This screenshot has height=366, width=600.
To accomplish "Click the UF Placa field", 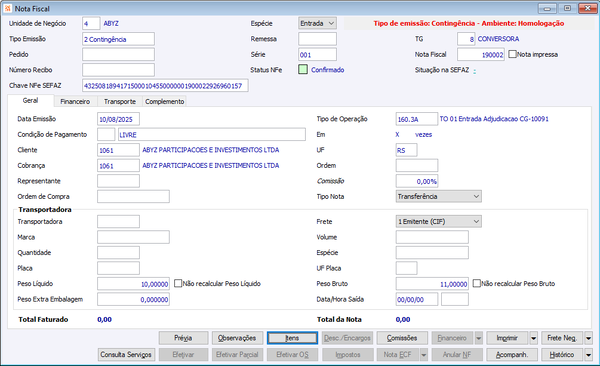I will 406,268.
